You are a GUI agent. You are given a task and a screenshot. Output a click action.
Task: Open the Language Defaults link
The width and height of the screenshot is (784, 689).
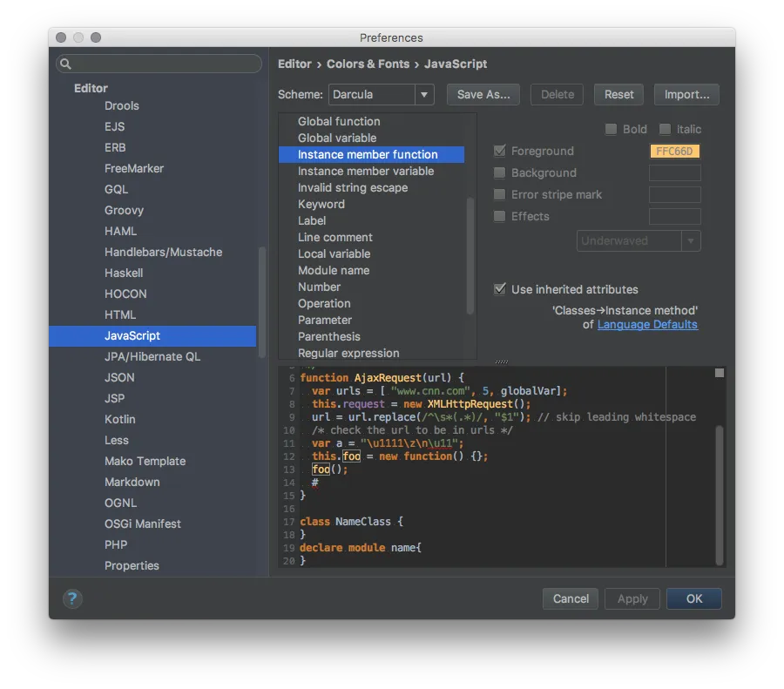point(647,325)
